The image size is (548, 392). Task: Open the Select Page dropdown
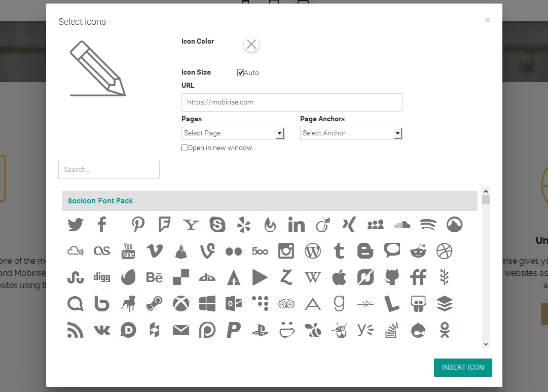[233, 133]
